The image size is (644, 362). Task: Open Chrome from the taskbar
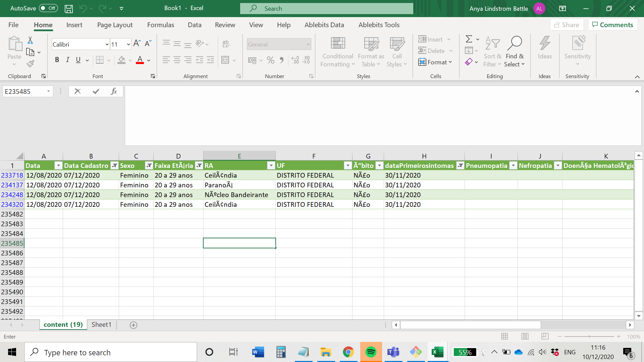coord(348,352)
